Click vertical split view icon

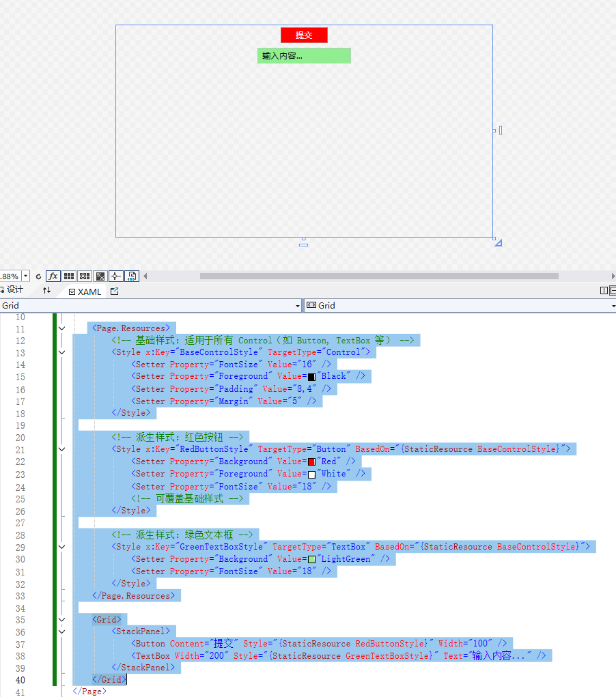tap(604, 291)
